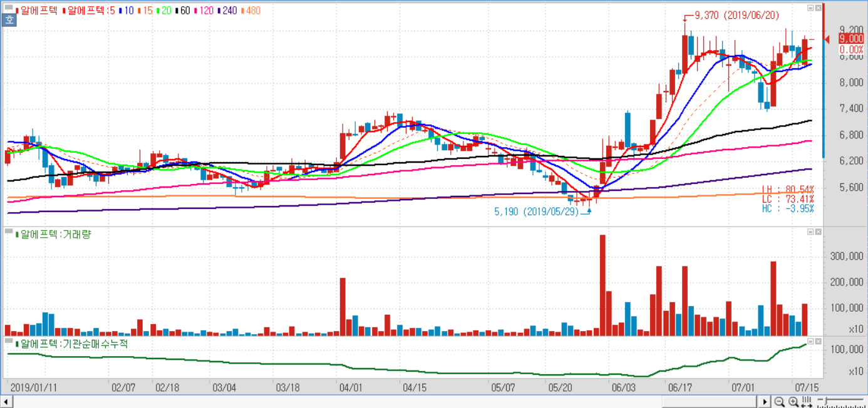Viewport: 868px width, 408px height.
Task: Click the 9,370 (2019/06/20) high label
Action: pos(737,16)
